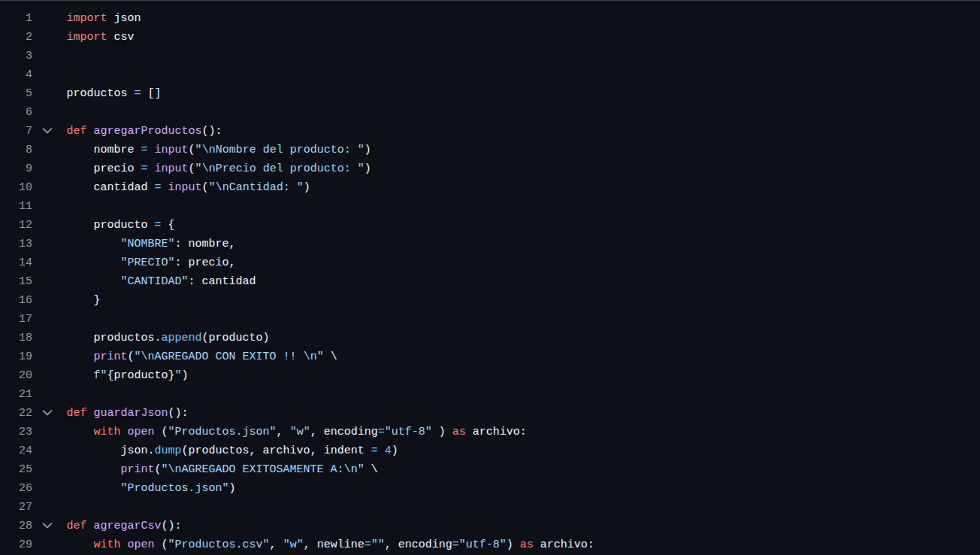Click line number 12 in the gutter
Viewport: 980px width, 555px height.
tap(26, 224)
